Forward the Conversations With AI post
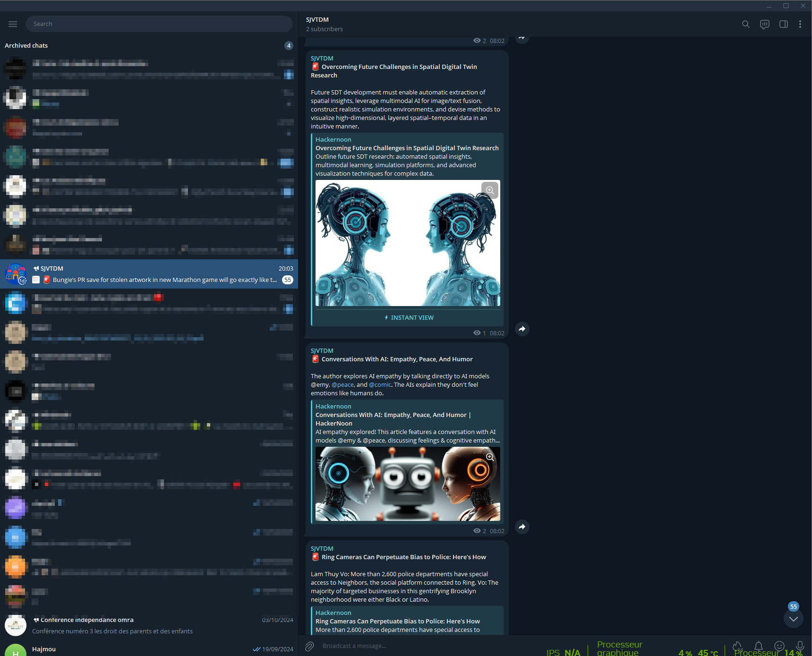The image size is (812, 656). coord(522,527)
